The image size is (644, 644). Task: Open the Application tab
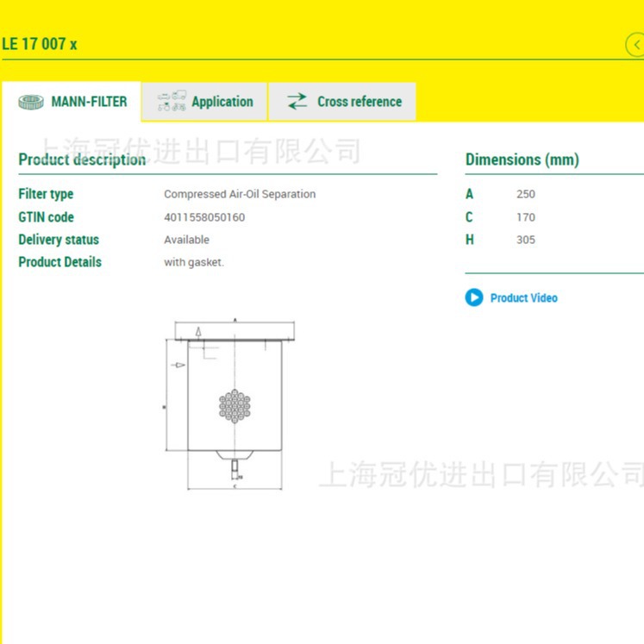204,102
